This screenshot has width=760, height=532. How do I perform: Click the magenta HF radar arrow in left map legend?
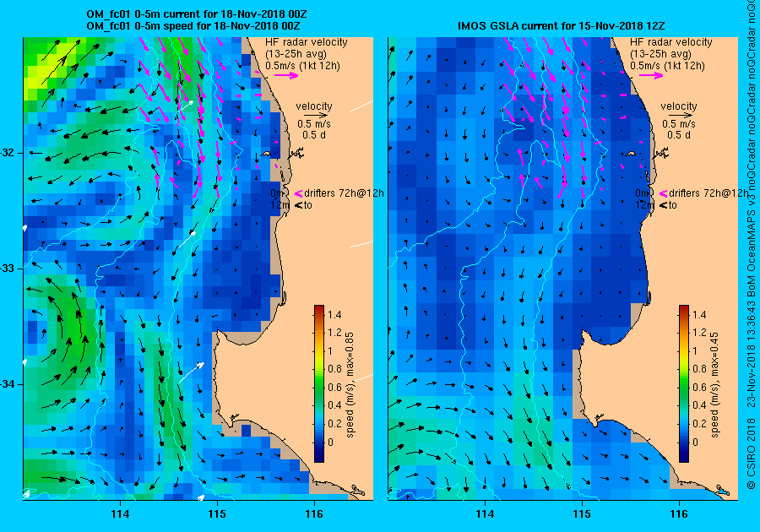(286, 75)
